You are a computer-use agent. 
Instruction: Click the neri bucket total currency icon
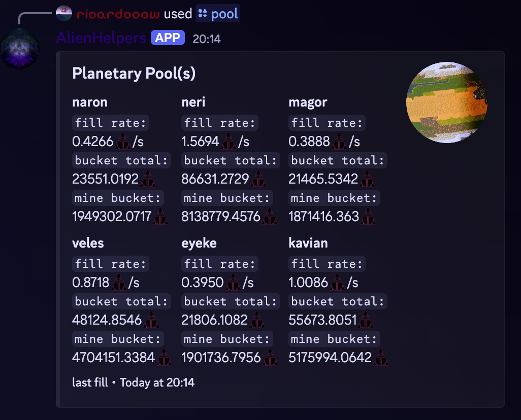258,179
